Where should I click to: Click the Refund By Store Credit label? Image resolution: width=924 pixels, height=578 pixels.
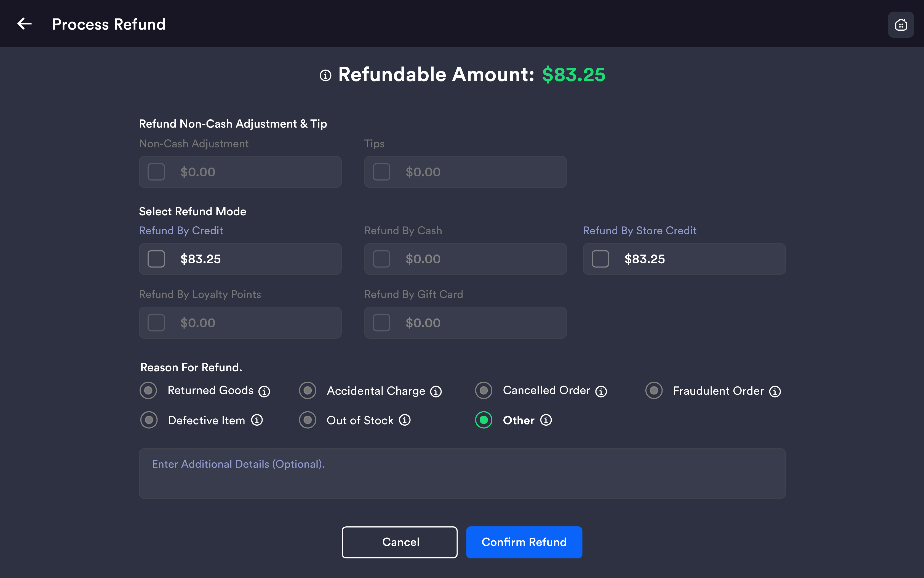[640, 230]
